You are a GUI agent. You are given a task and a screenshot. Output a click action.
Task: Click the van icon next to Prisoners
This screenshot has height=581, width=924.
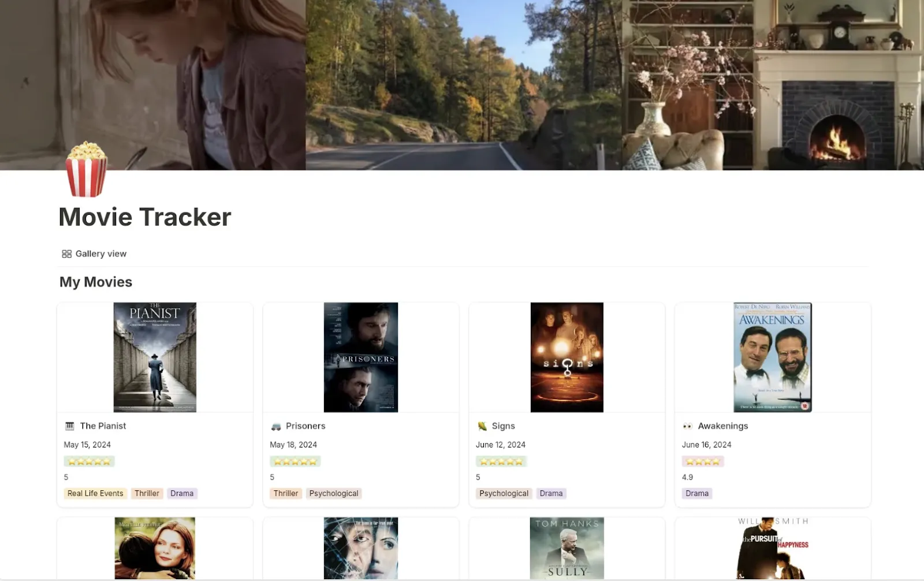coord(276,426)
